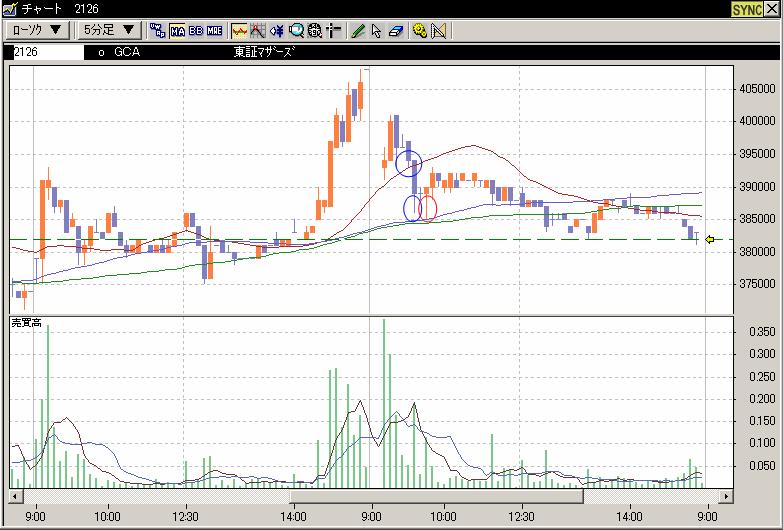Click the scrollbar left arrow
This screenshot has width=783, height=530.
[x=15, y=497]
